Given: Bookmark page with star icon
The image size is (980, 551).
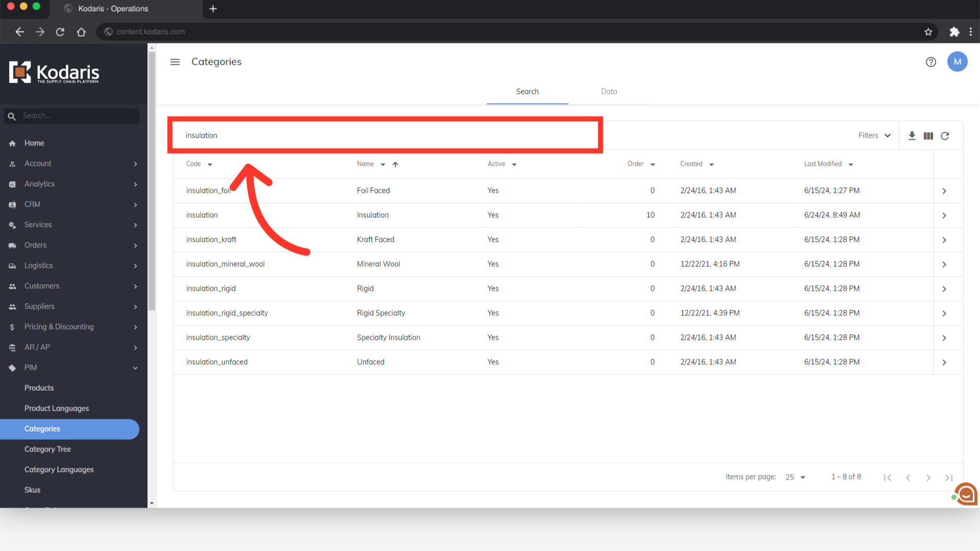Looking at the screenshot, I should coord(928,32).
